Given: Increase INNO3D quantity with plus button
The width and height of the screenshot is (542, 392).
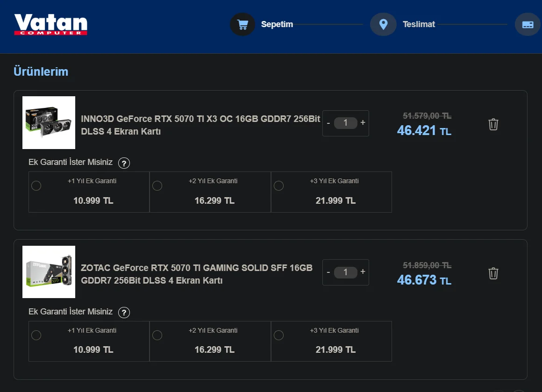Looking at the screenshot, I should click(x=363, y=122).
